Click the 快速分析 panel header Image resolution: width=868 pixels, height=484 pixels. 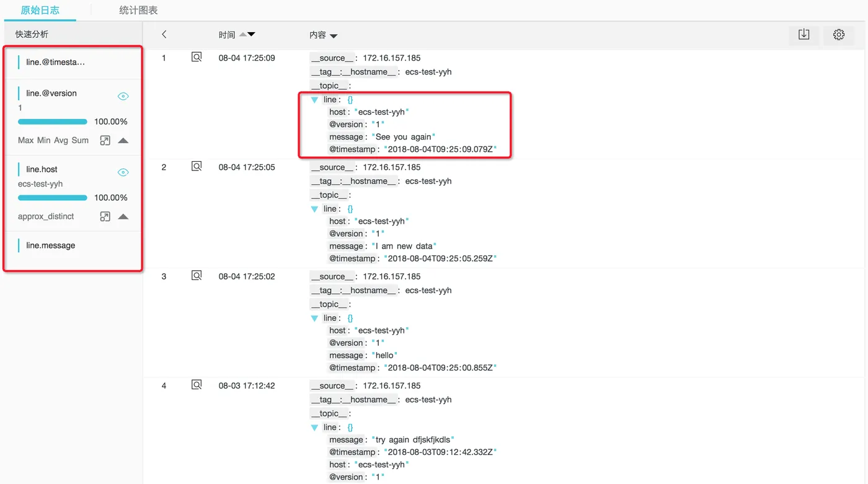(x=32, y=34)
